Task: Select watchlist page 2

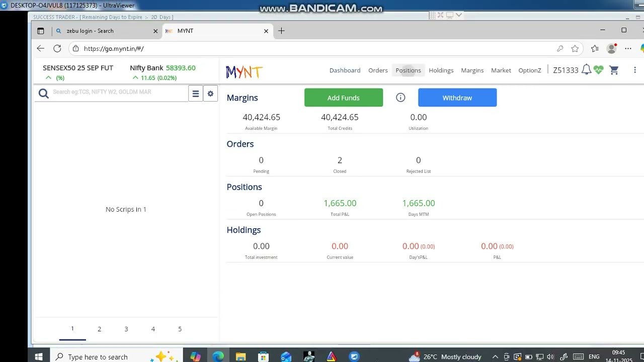Action: tap(99, 329)
